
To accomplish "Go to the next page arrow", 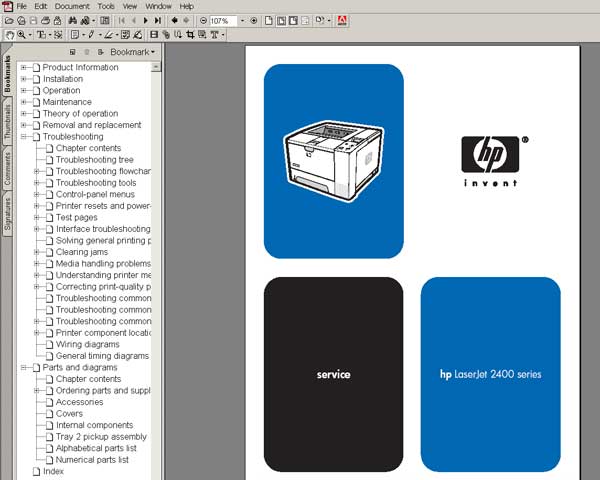I will click(x=145, y=21).
